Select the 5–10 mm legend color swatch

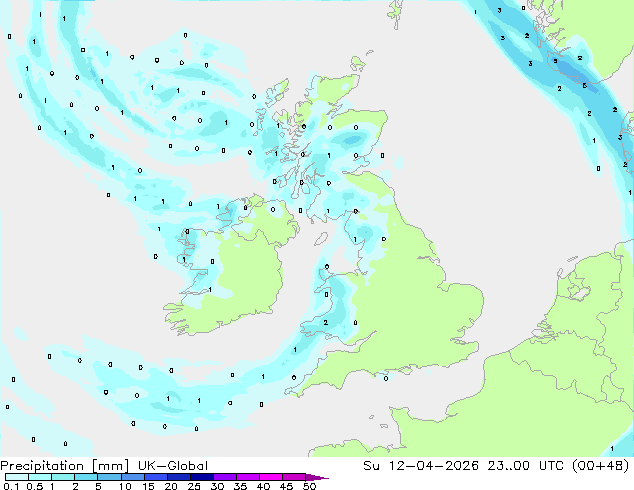pos(109,477)
